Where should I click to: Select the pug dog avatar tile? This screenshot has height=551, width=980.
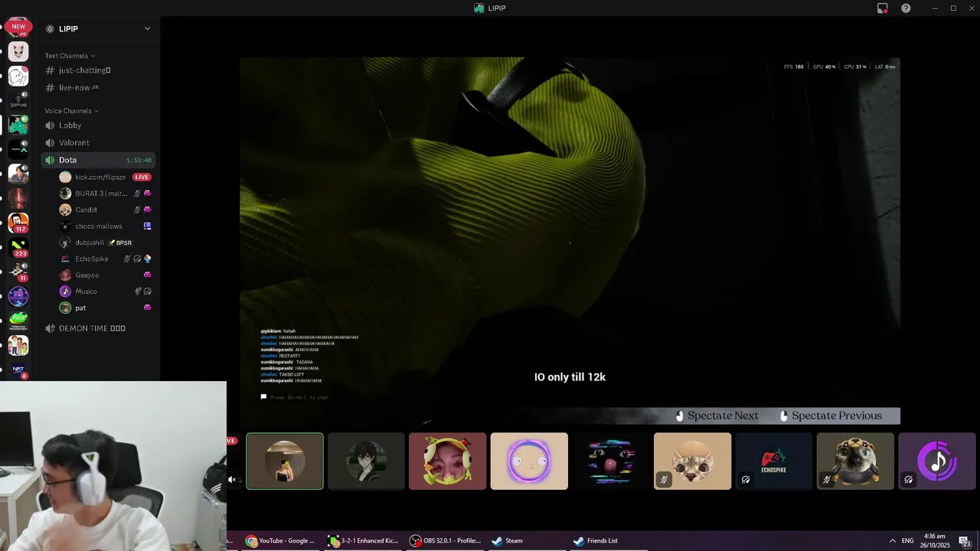point(855,461)
